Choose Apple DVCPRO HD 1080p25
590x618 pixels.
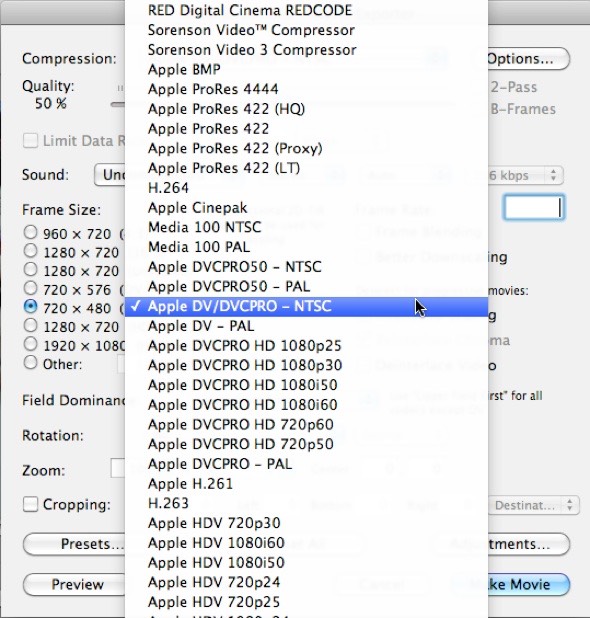tap(306, 346)
